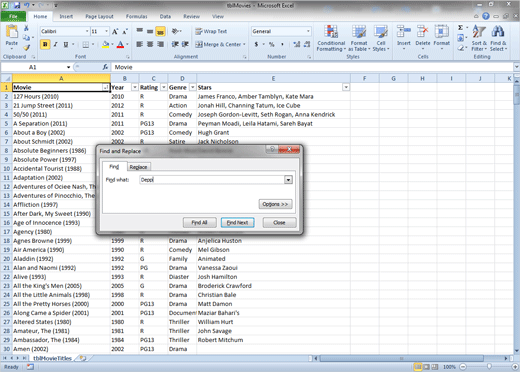Image resolution: width=520 pixels, height=372 pixels.
Task: Click Options >> button in dialog
Action: 275,204
